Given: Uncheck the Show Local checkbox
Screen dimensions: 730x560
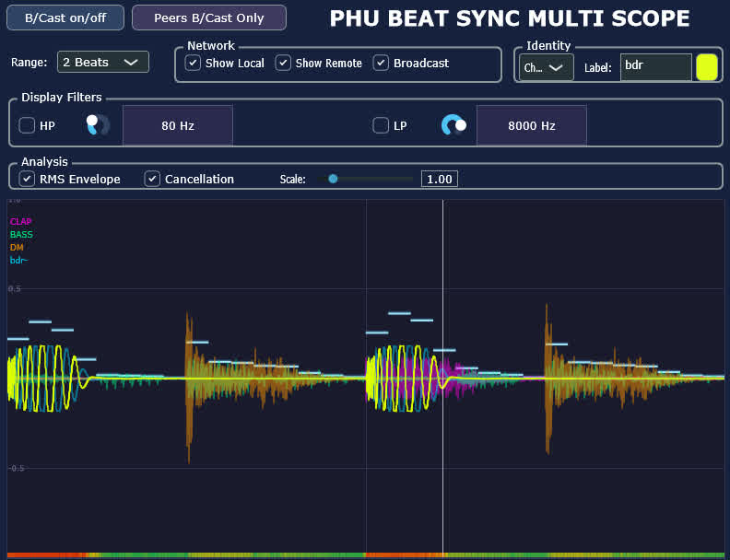Looking at the screenshot, I should tap(193, 63).
